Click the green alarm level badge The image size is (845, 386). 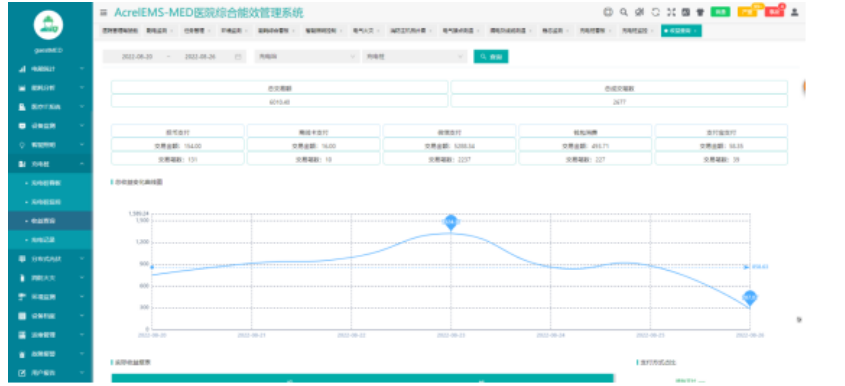click(x=720, y=12)
